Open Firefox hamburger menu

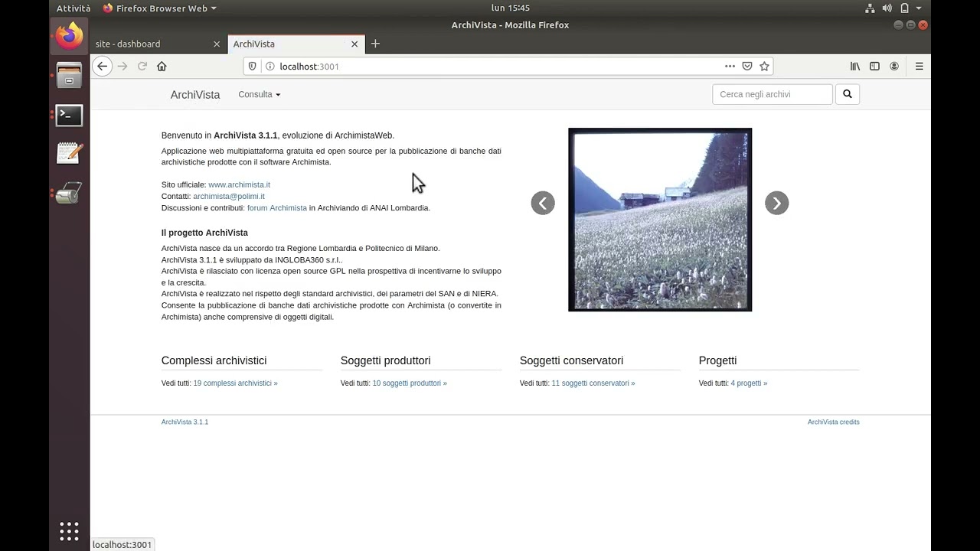coord(919,66)
